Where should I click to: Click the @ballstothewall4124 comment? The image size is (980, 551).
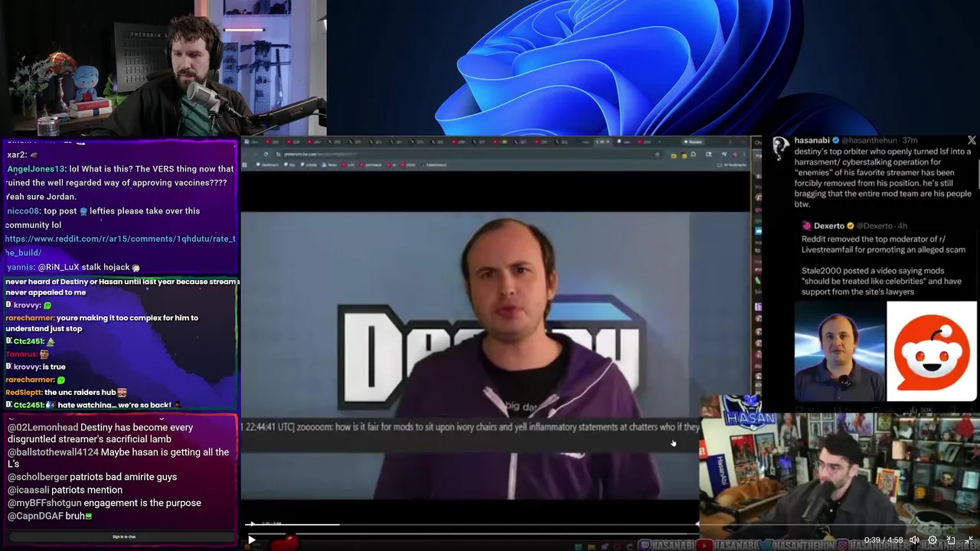pyautogui.click(x=118, y=458)
